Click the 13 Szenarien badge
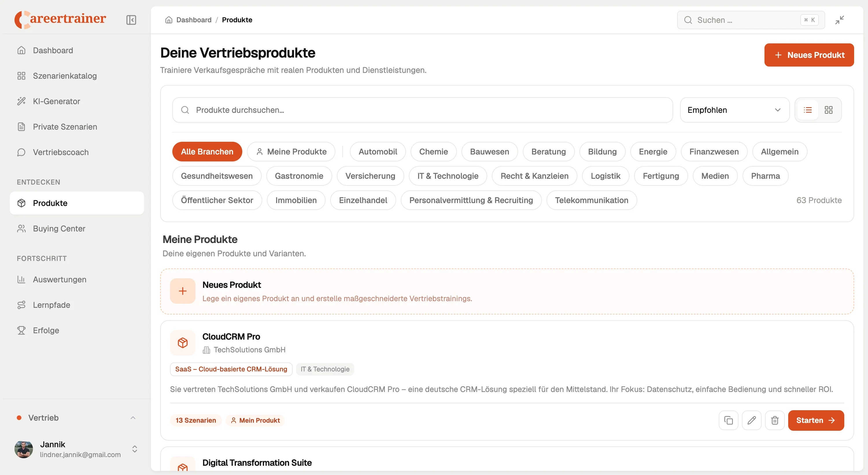 [x=196, y=420]
